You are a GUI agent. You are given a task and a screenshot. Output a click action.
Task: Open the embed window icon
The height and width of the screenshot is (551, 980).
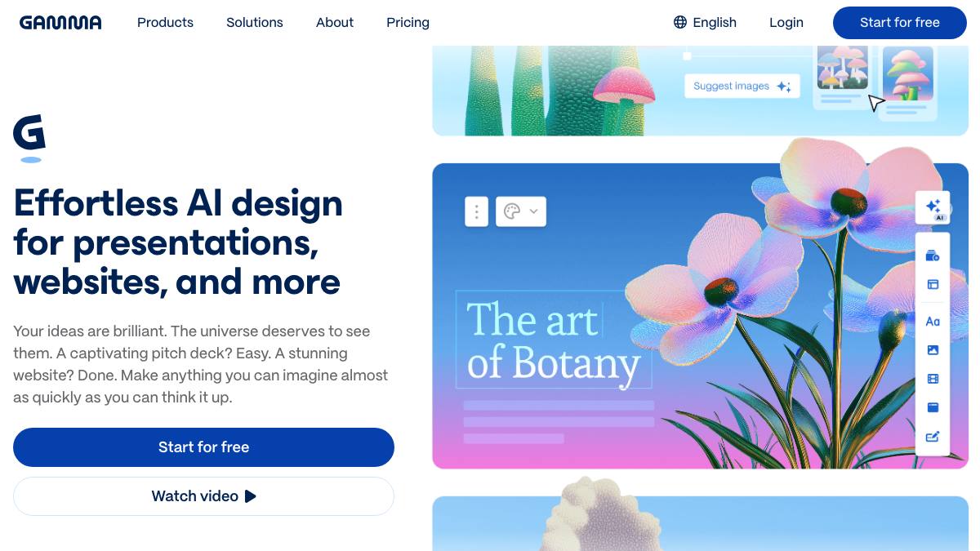pos(933,407)
